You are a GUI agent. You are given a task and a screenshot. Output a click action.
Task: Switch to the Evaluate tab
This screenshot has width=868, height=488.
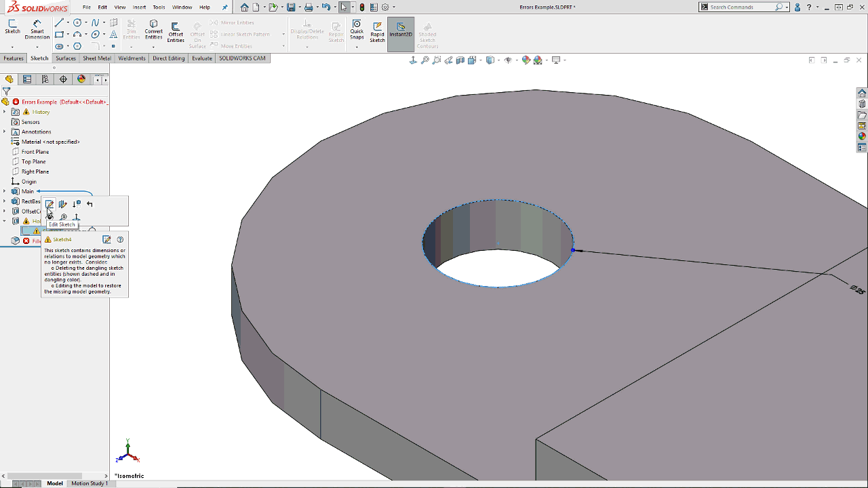[x=202, y=58]
